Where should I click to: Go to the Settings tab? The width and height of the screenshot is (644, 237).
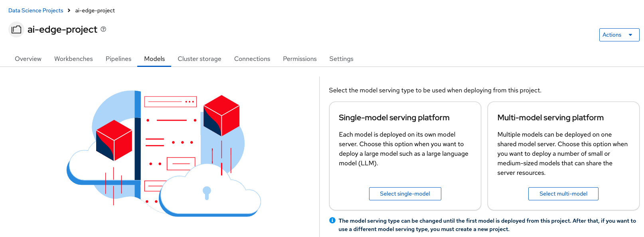pyautogui.click(x=341, y=59)
